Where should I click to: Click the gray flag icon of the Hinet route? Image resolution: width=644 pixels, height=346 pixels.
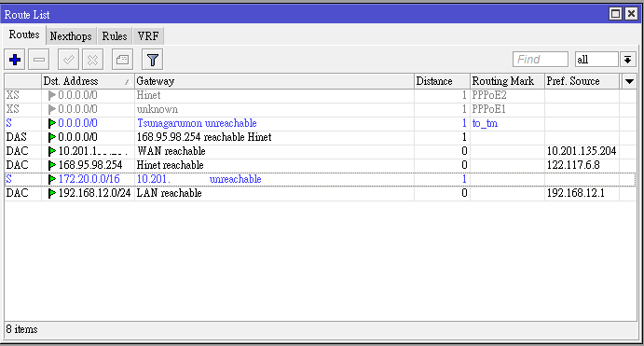[52, 95]
